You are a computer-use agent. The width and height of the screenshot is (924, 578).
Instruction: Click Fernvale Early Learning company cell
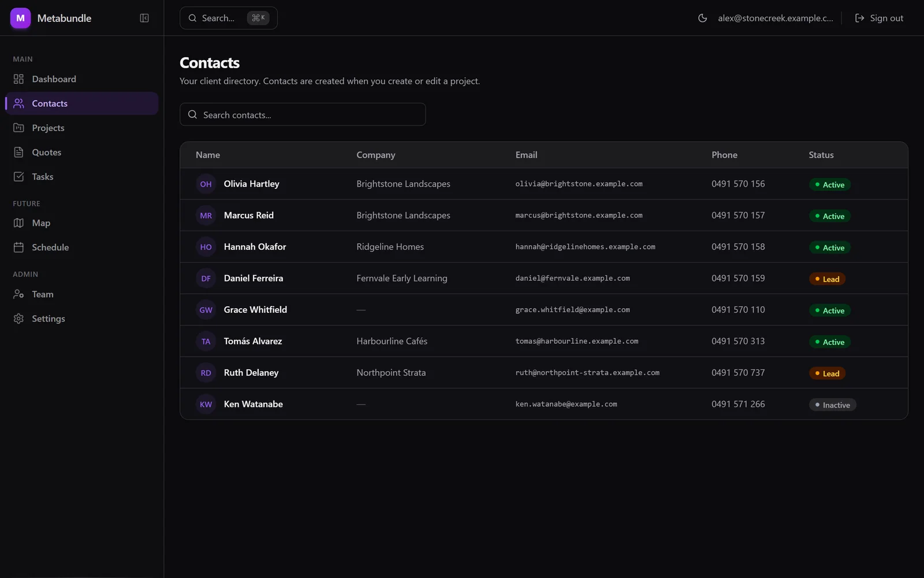(x=401, y=279)
